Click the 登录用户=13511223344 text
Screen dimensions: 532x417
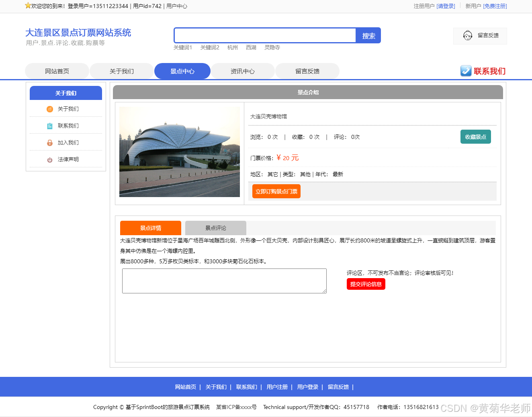(x=98, y=6)
